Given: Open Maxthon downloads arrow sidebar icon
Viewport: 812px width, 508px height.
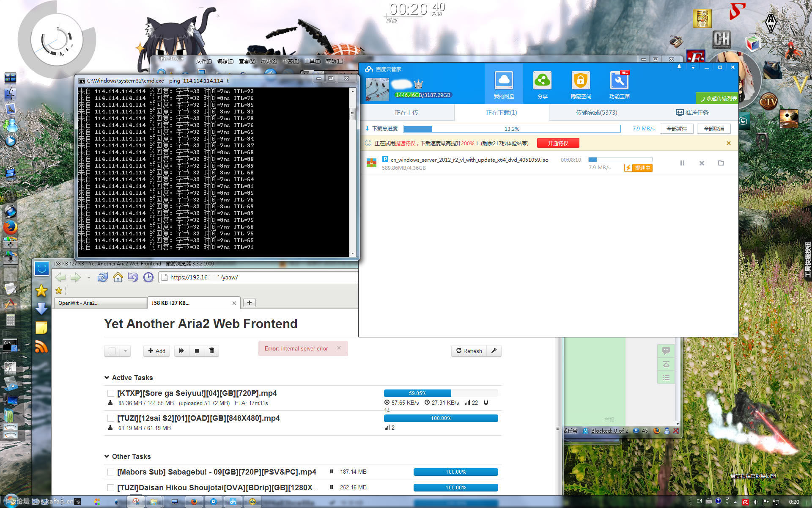Looking at the screenshot, I should click(x=41, y=309).
